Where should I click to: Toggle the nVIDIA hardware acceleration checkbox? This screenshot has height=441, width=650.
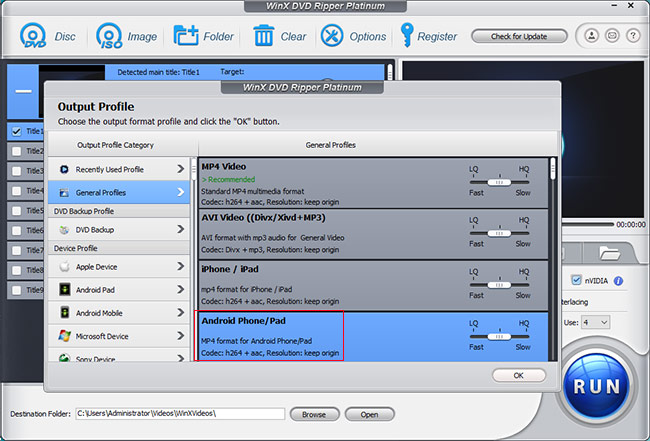point(576,280)
